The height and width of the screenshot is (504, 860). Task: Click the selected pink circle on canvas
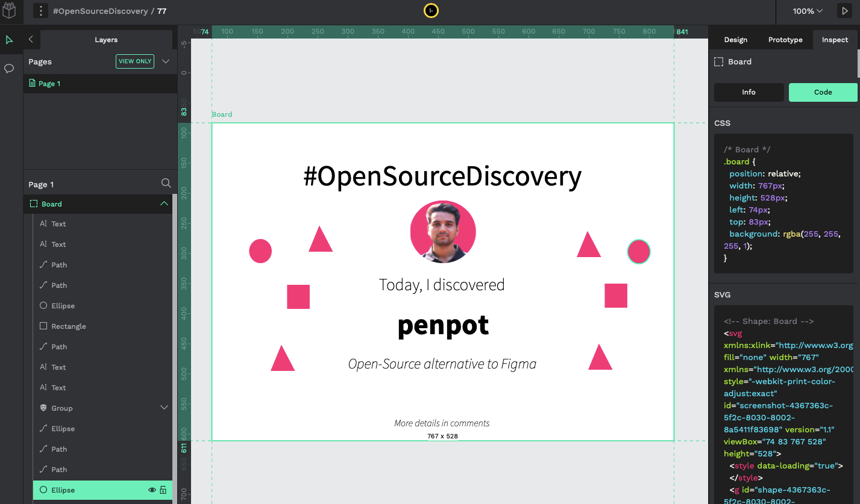639,252
